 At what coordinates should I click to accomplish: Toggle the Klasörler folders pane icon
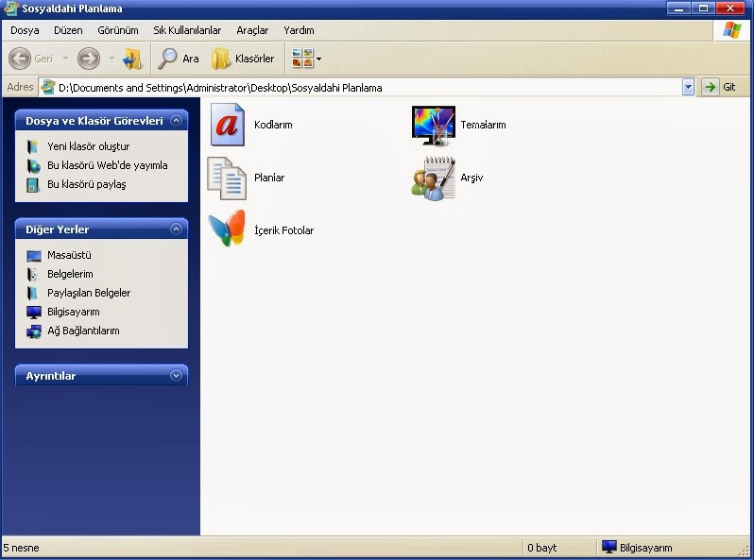point(221,59)
